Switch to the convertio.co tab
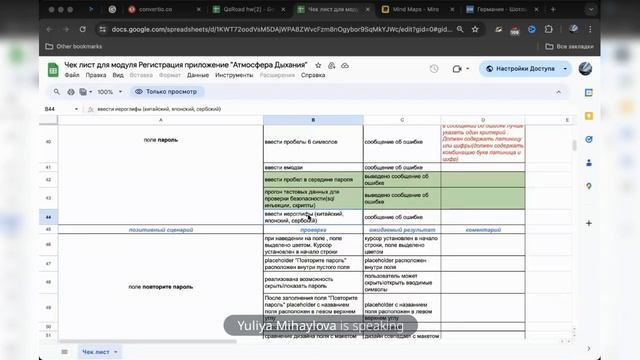Image resolution: width=640 pixels, height=360 pixels. pyautogui.click(x=163, y=9)
